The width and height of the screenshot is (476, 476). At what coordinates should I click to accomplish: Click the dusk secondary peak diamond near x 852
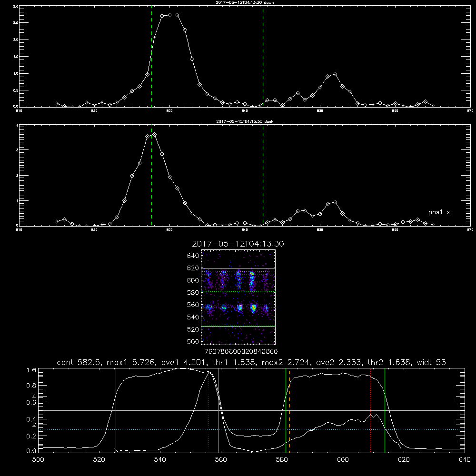click(335, 202)
